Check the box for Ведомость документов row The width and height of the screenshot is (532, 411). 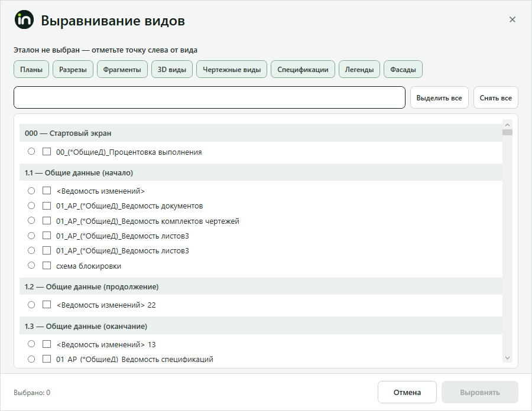[47, 206]
